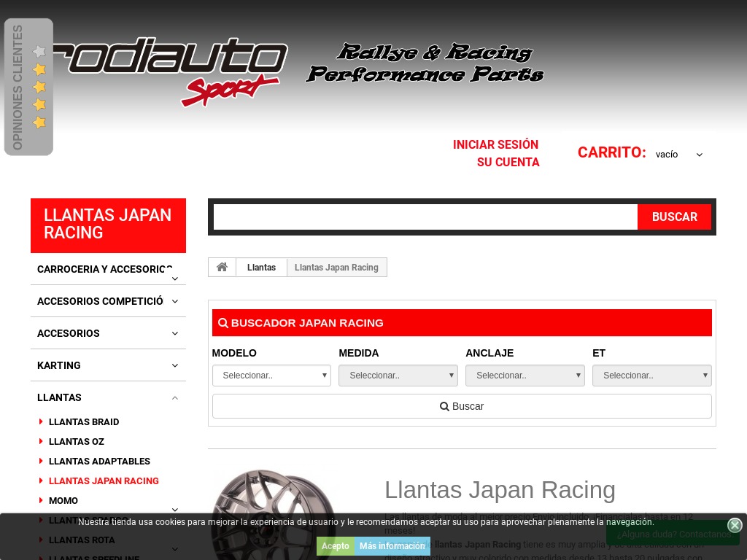Viewport: 747px width, 560px height.
Task: Click the magnifying glass on Buscador Japan Racing header
Action: point(223,322)
